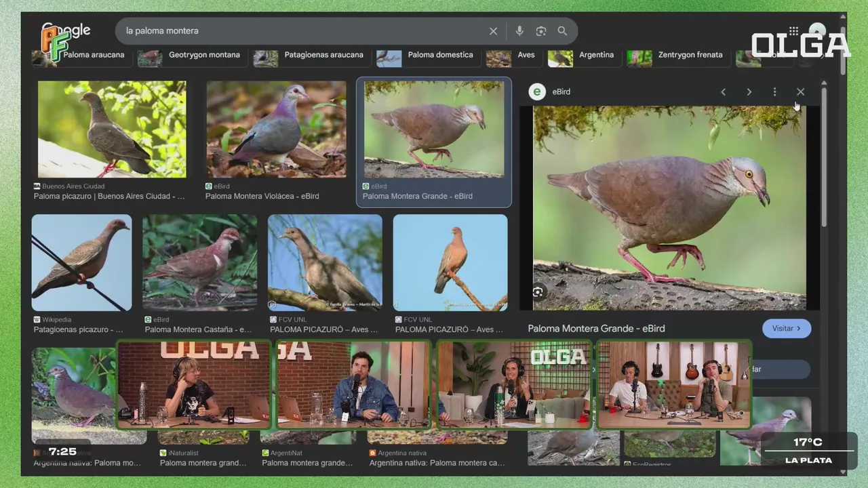Start voice search with microphone icon
Screen dimensions: 868x488
[519, 31]
